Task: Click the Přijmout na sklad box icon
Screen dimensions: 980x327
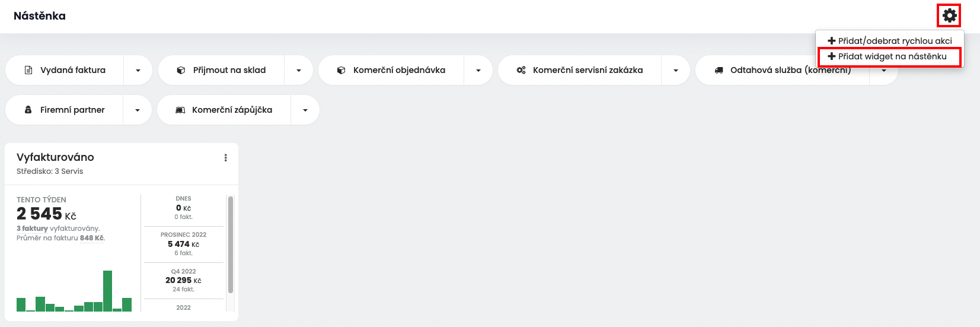Action: [x=181, y=70]
